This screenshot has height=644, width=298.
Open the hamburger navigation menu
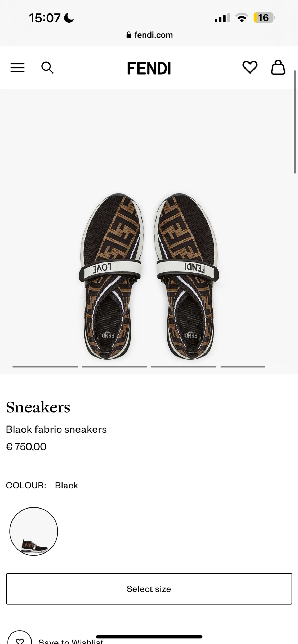pos(17,68)
